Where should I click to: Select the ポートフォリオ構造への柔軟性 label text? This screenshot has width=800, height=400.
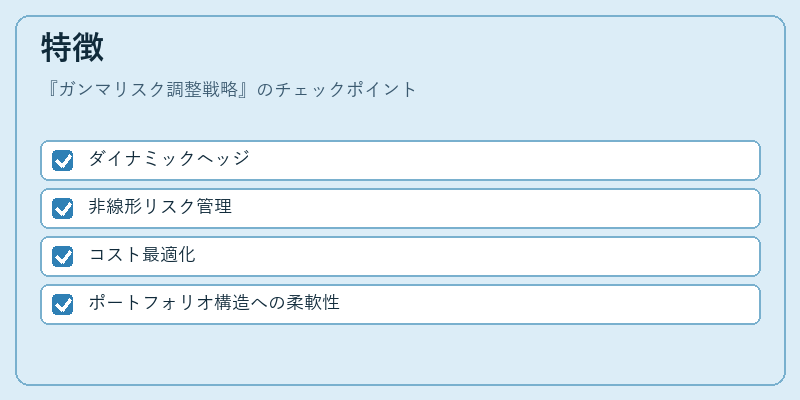[214, 303]
